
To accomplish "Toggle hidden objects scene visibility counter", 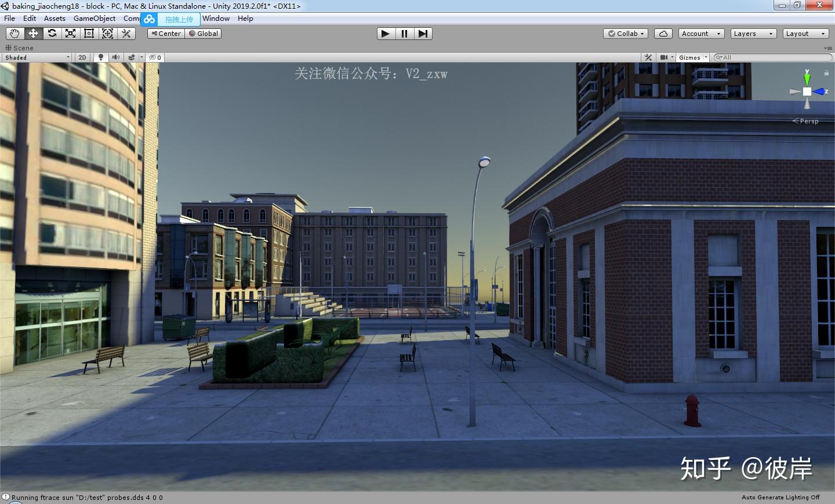I will (x=155, y=57).
